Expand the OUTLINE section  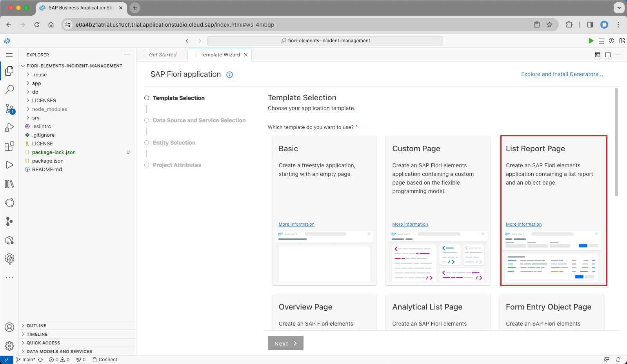tap(36, 326)
